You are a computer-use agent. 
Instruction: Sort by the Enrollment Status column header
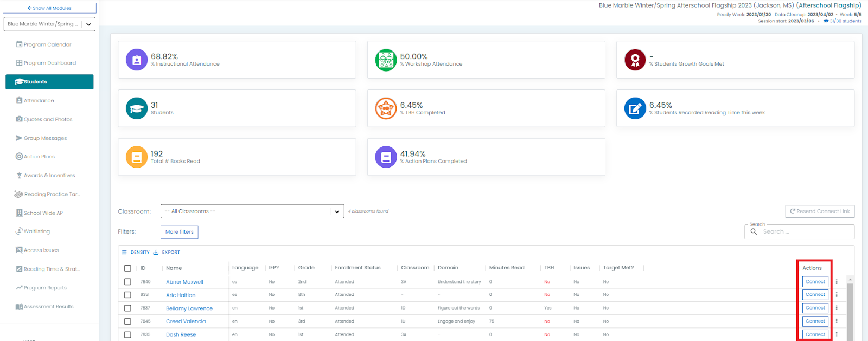(358, 268)
